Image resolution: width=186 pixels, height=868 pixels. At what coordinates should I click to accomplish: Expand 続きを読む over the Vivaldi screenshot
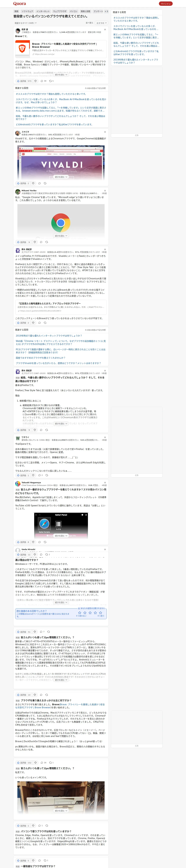(61, 177)
